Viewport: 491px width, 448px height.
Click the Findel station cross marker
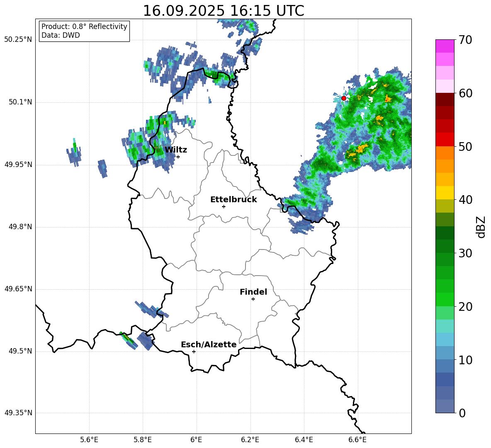pyautogui.click(x=253, y=299)
